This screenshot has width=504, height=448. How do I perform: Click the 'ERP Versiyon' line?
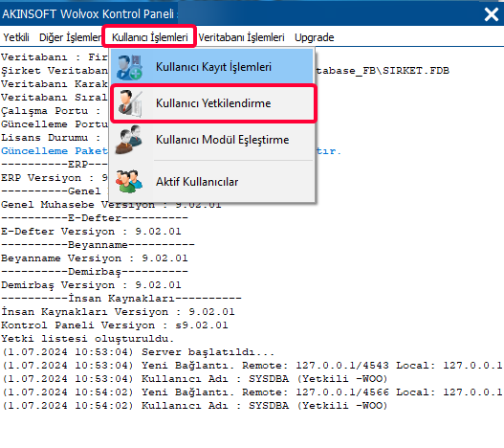tap(55, 178)
